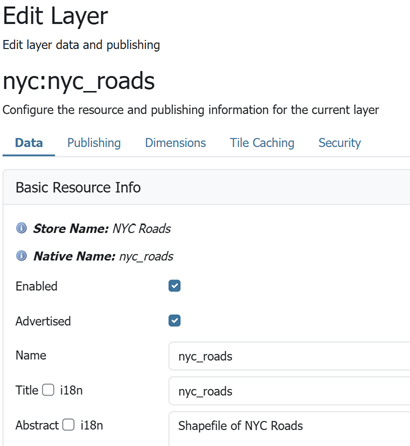Screen dimensions: 410x446
Task: Click the Native Name value nyc_roads
Action: point(146,256)
